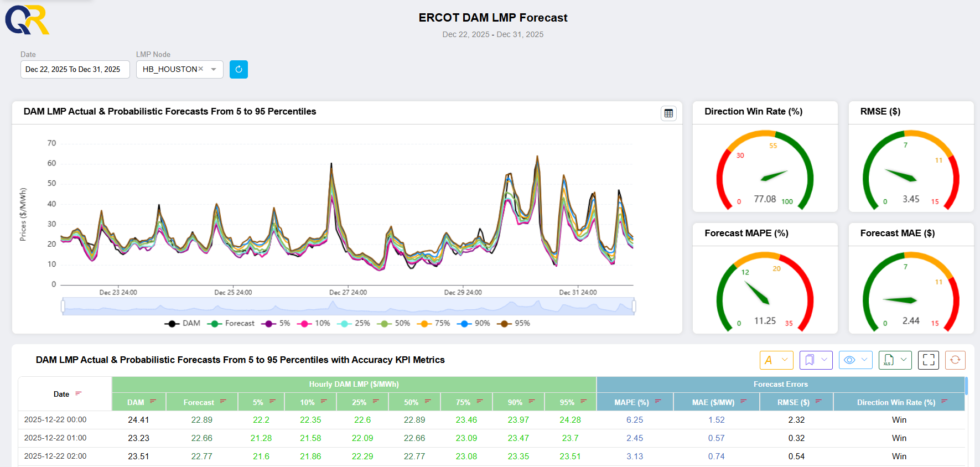Click the filter icon on 10% column
Viewport: 980px width, 467px height.
[324, 401]
